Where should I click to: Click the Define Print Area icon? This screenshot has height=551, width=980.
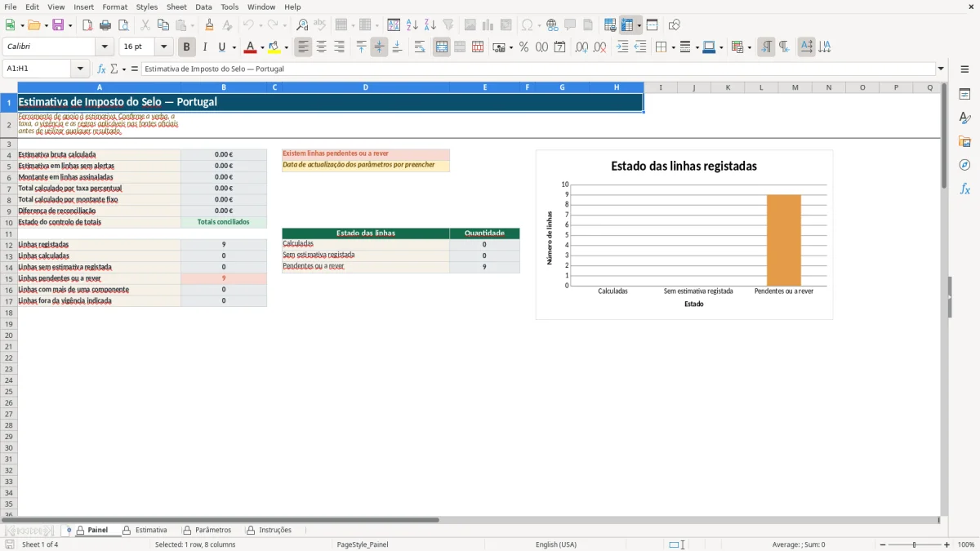[x=610, y=25]
